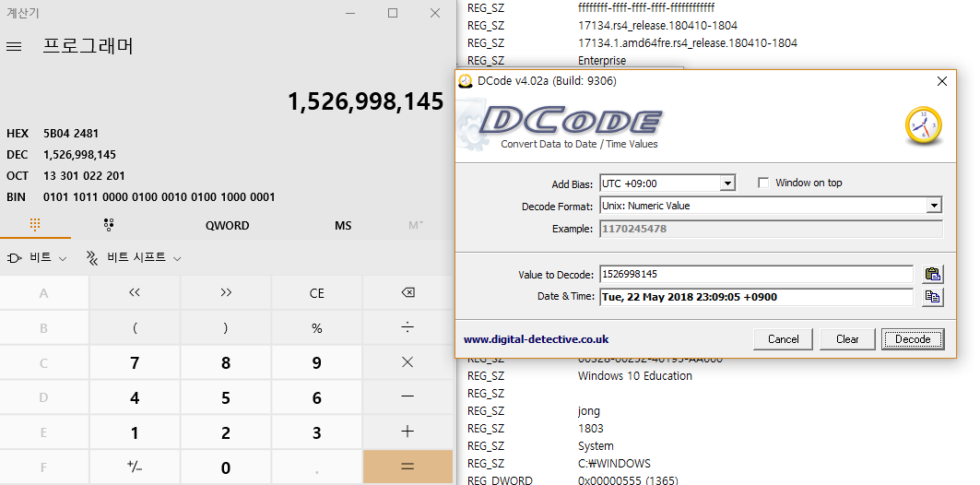Screen dimensions: 980x485
Task: Click the left shift << key
Action: point(135,292)
